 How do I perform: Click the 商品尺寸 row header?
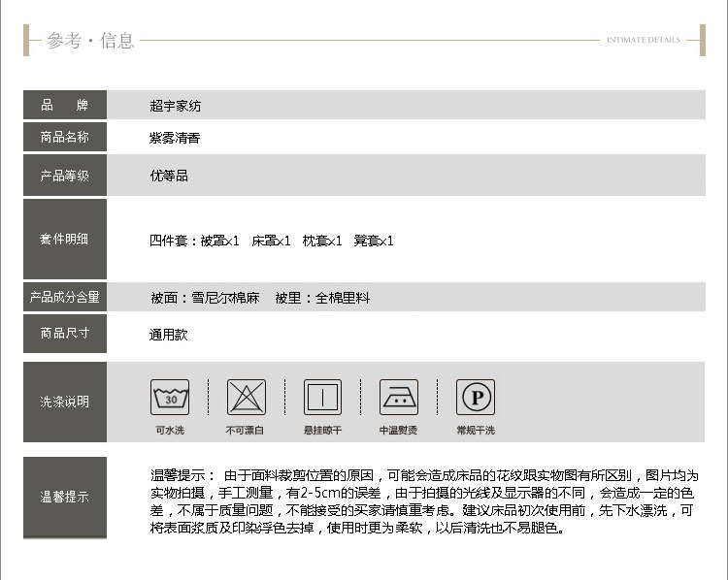pos(65,333)
